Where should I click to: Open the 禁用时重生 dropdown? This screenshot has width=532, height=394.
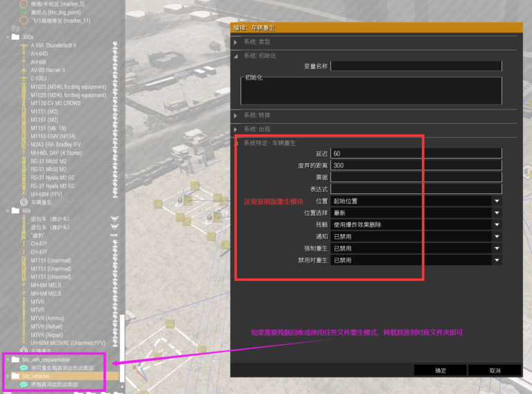coord(416,260)
